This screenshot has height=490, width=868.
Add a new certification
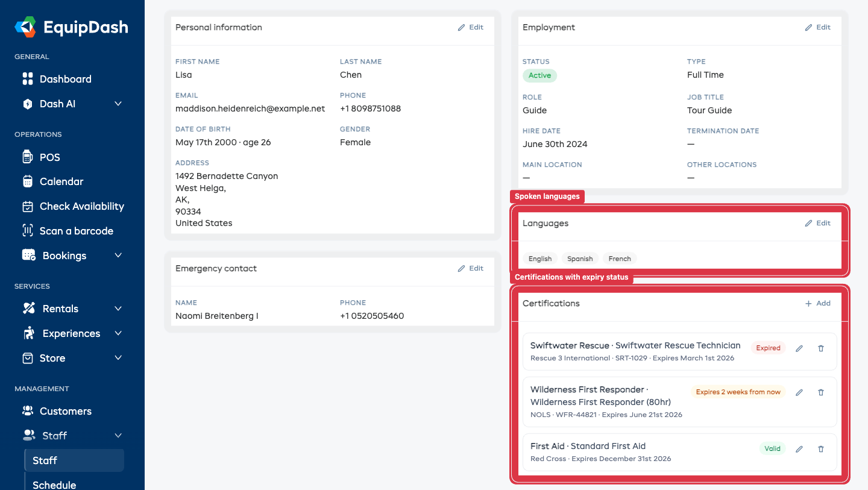817,303
